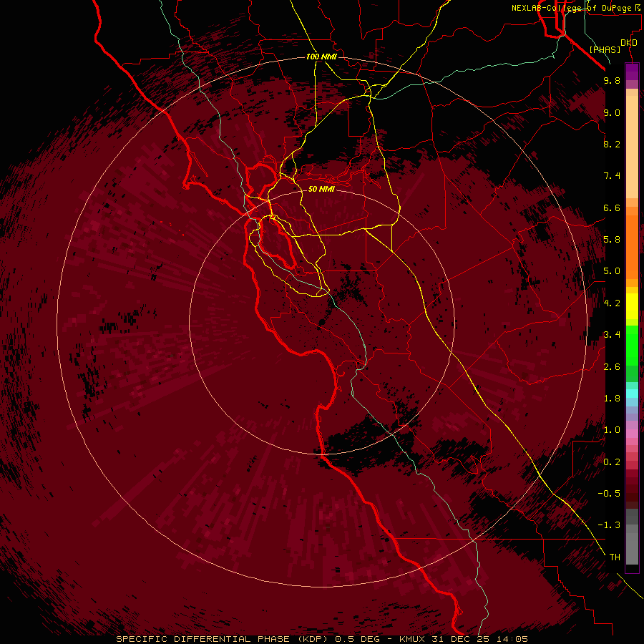This screenshot has width=644, height=644.
Task: Click the 1.8 value on the color scale
Action: click(x=612, y=399)
